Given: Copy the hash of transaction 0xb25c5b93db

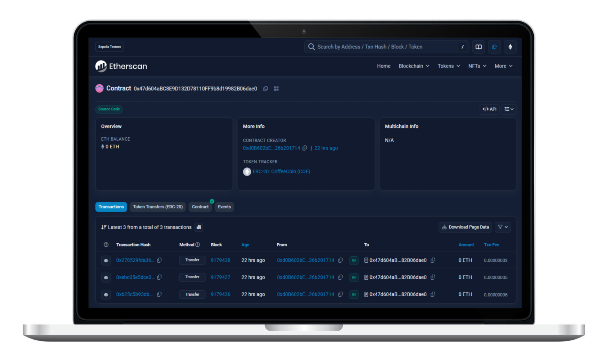Looking at the screenshot, I should click(159, 294).
